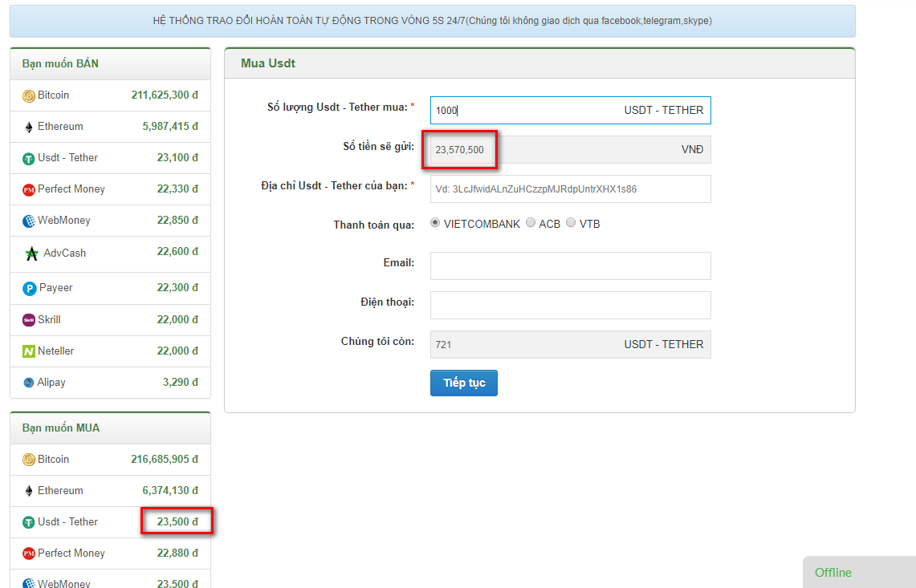Select VTB payment option
The image size is (916, 588).
pos(571,222)
